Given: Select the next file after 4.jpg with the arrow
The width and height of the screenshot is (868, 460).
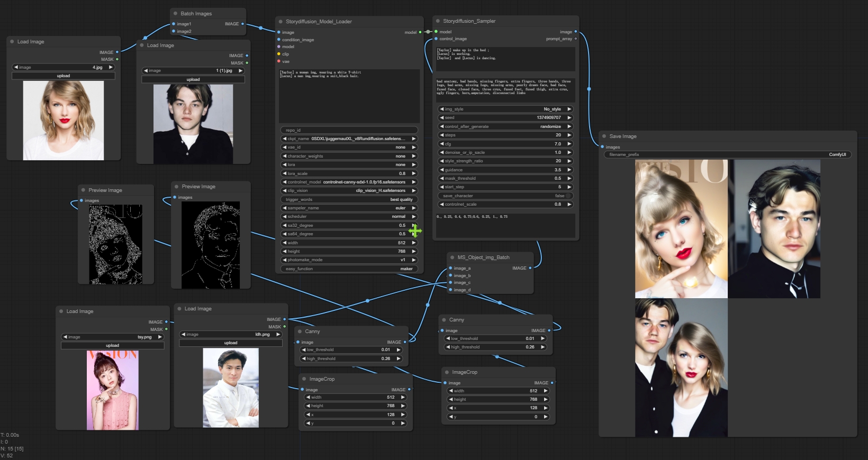Looking at the screenshot, I should 111,67.
